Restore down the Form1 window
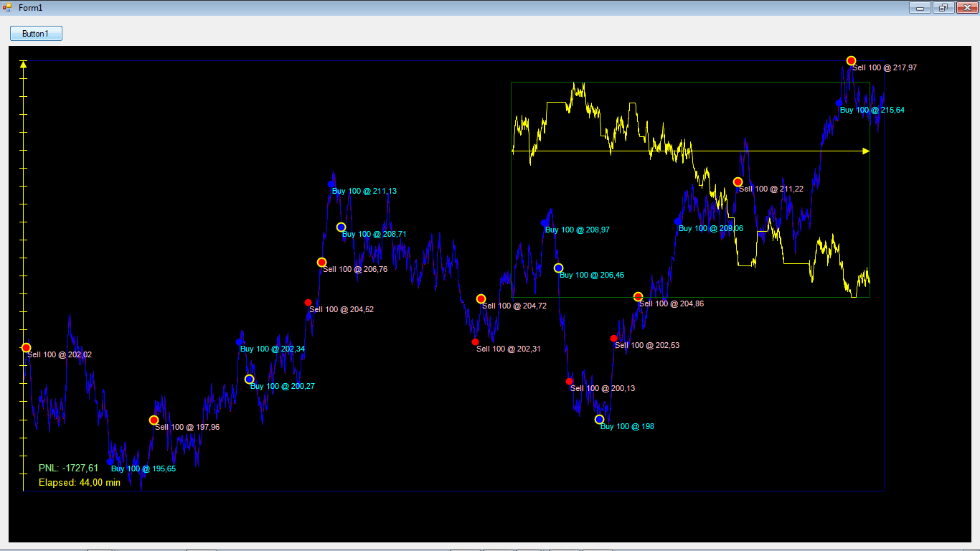 (x=943, y=7)
